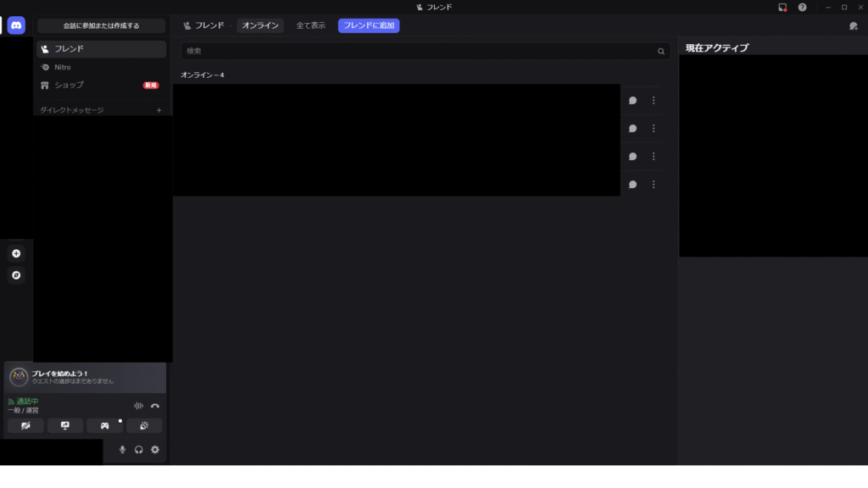Open noise suppression waveform settings

[138, 406]
